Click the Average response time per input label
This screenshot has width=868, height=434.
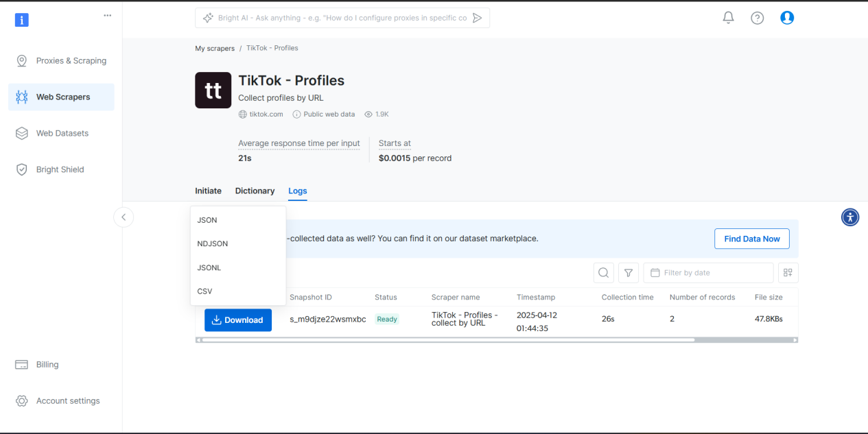pyautogui.click(x=299, y=143)
